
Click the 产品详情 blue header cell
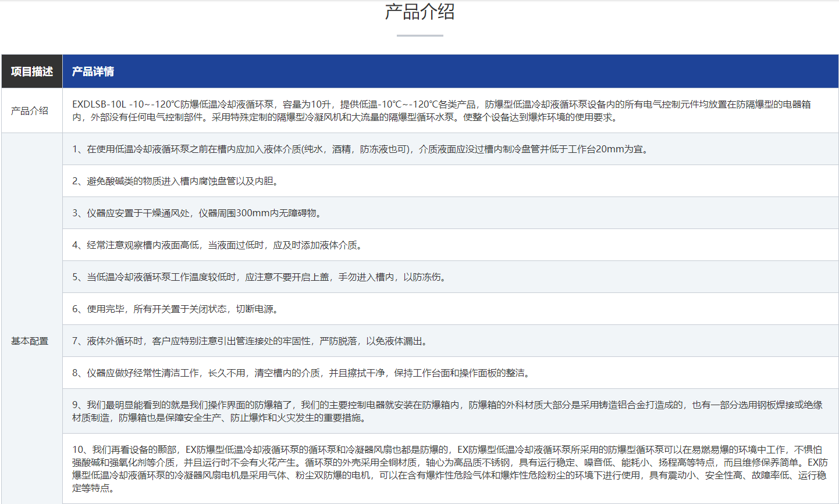click(x=93, y=72)
